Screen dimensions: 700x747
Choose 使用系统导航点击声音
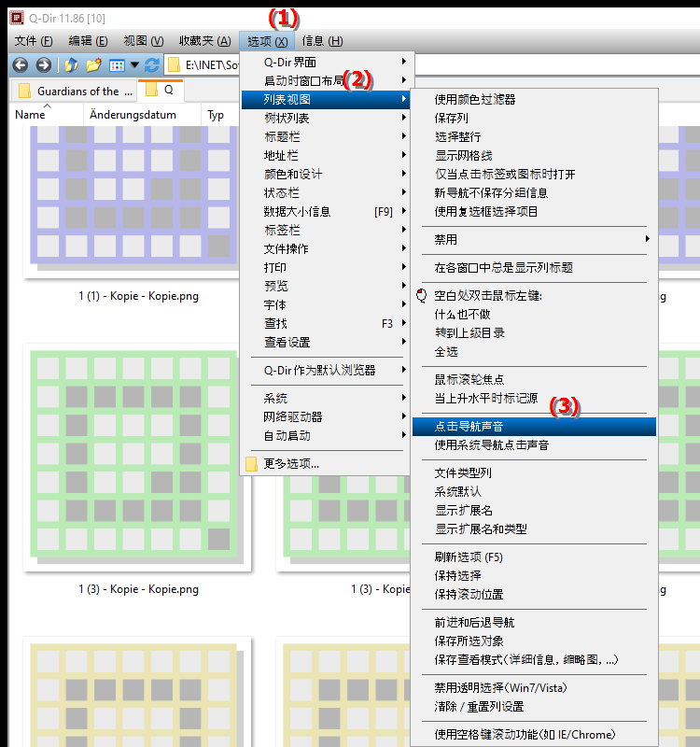(534, 445)
